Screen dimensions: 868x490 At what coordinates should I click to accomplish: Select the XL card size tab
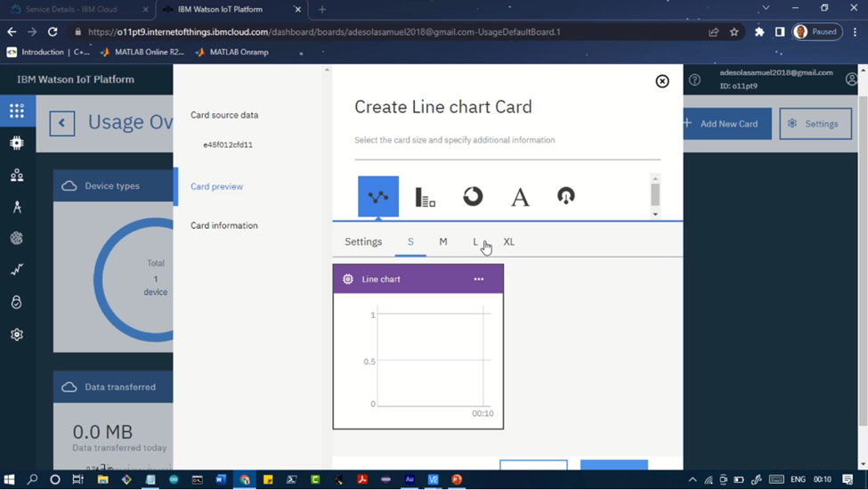508,241
